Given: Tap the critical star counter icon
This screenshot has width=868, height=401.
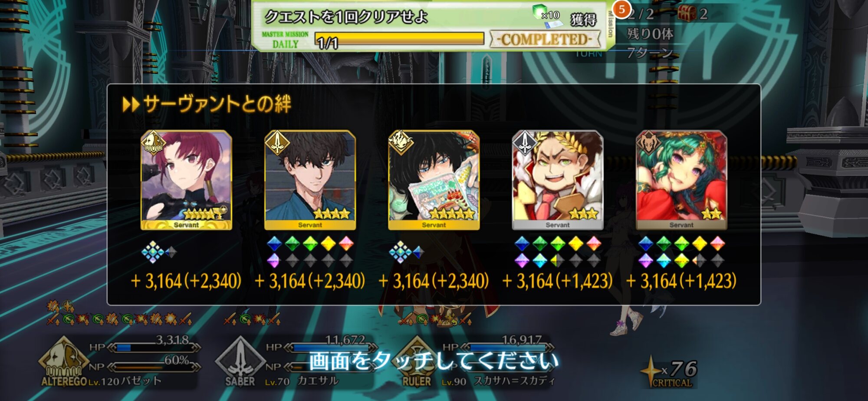Looking at the screenshot, I should (x=651, y=371).
